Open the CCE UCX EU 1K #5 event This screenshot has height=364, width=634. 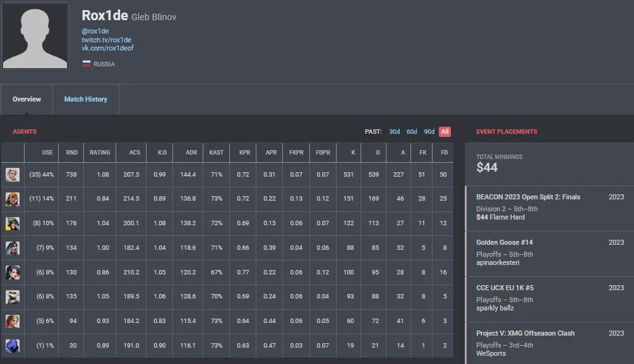pyautogui.click(x=550, y=300)
